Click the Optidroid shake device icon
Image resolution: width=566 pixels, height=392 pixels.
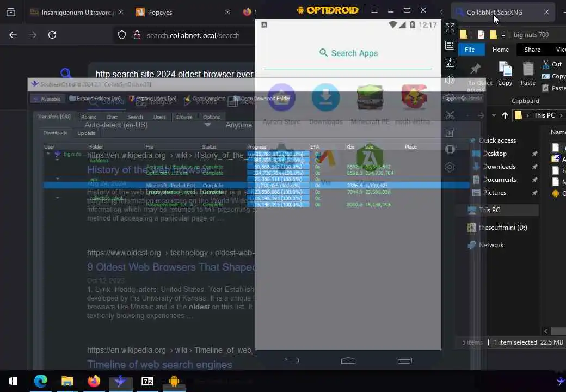click(x=450, y=149)
